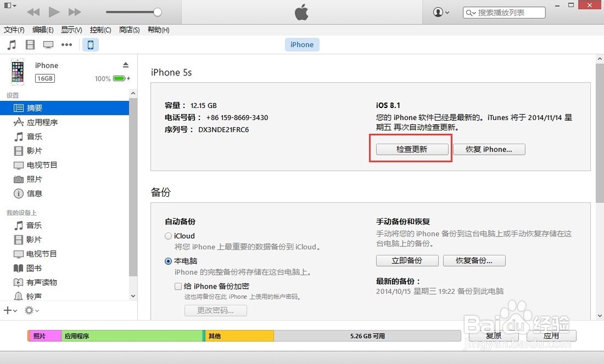The height and width of the screenshot is (364, 604).
Task: Click the 检查更新 button
Action: [412, 149]
